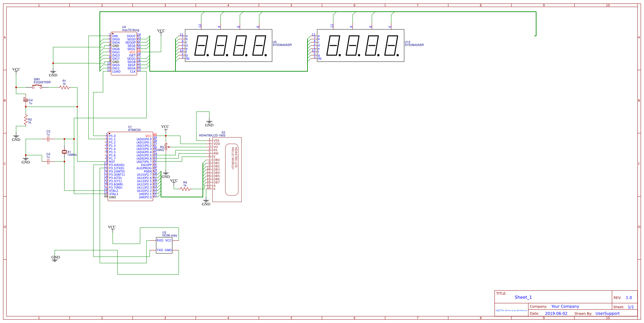Select the U4 max7219cng chip label
This screenshot has height=323, width=644.
coord(130,29)
